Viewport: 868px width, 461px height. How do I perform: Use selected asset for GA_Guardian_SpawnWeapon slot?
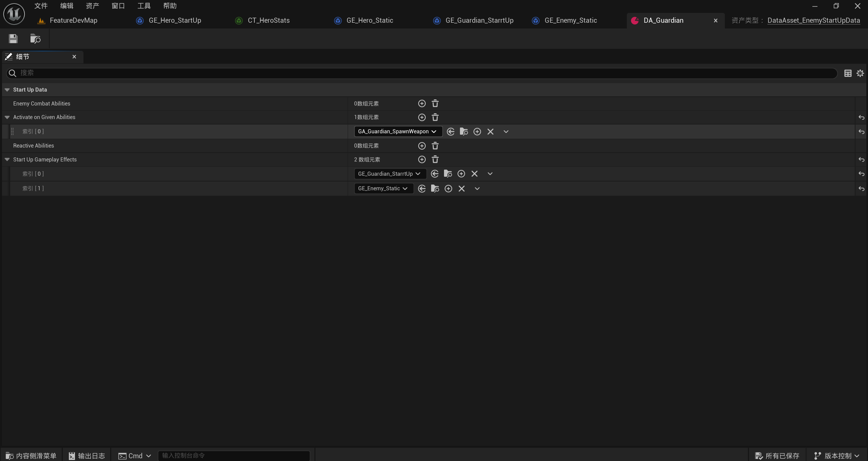pyautogui.click(x=450, y=132)
